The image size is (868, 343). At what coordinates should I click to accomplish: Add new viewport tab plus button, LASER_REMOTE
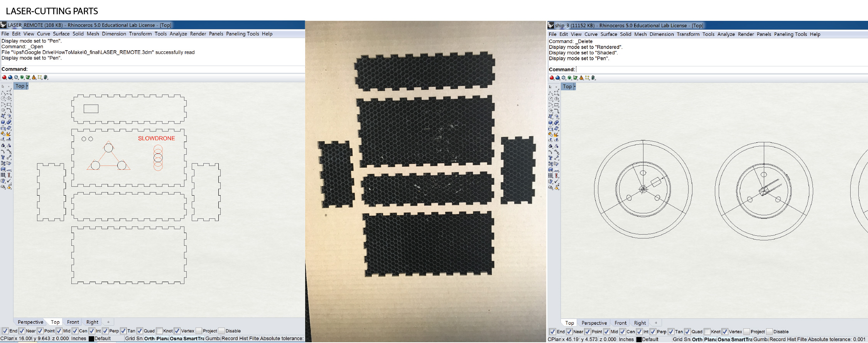108,322
